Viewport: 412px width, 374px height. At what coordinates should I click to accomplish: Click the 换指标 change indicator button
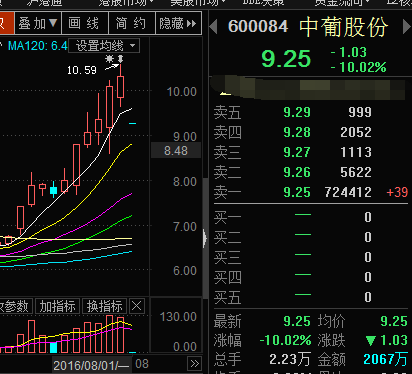[104, 306]
